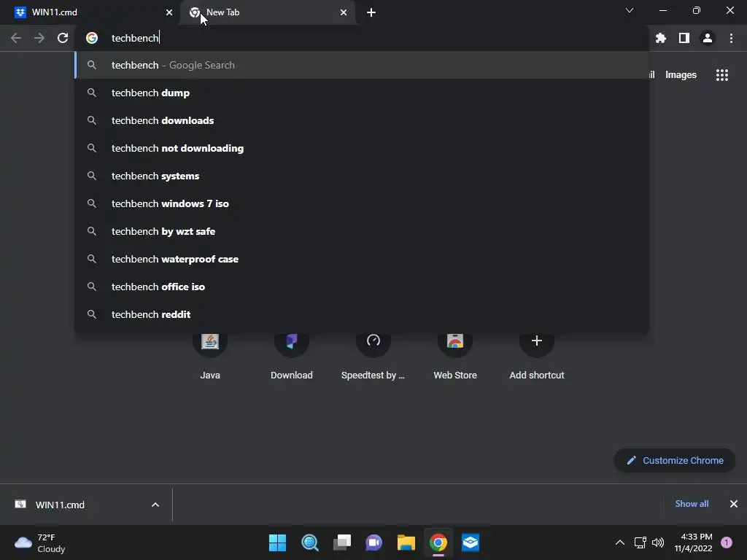Open File Explorer from taskbar
The image size is (747, 560).
coord(406,542)
